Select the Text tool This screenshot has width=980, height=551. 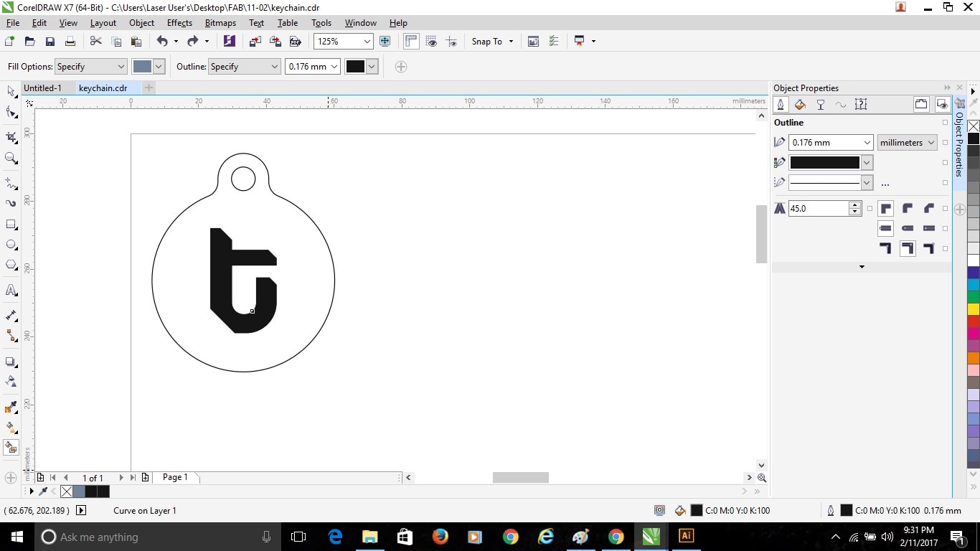click(11, 290)
